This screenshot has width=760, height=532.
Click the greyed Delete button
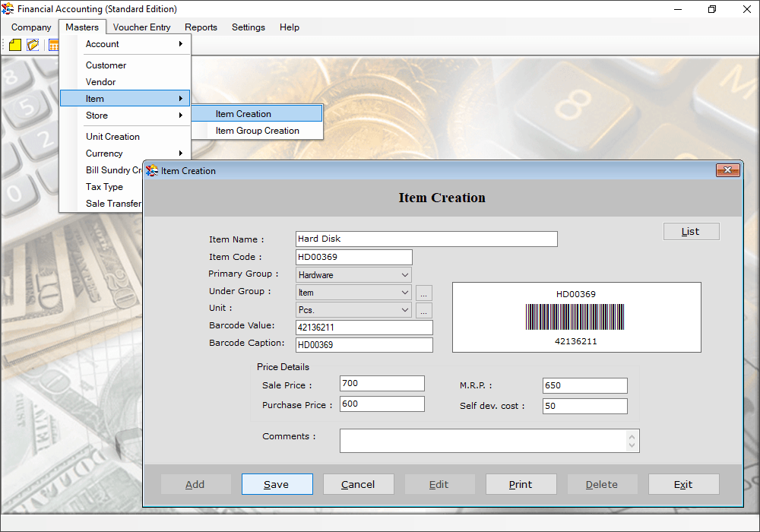[602, 485]
